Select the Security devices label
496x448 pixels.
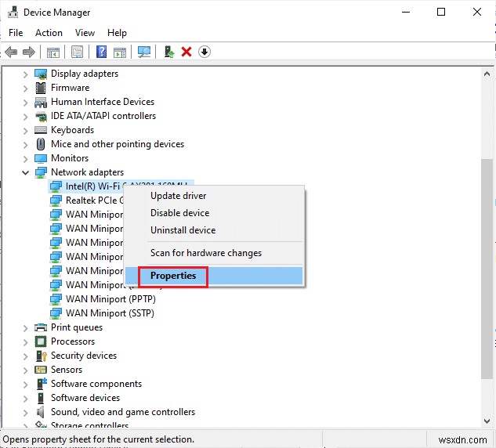[84, 356]
